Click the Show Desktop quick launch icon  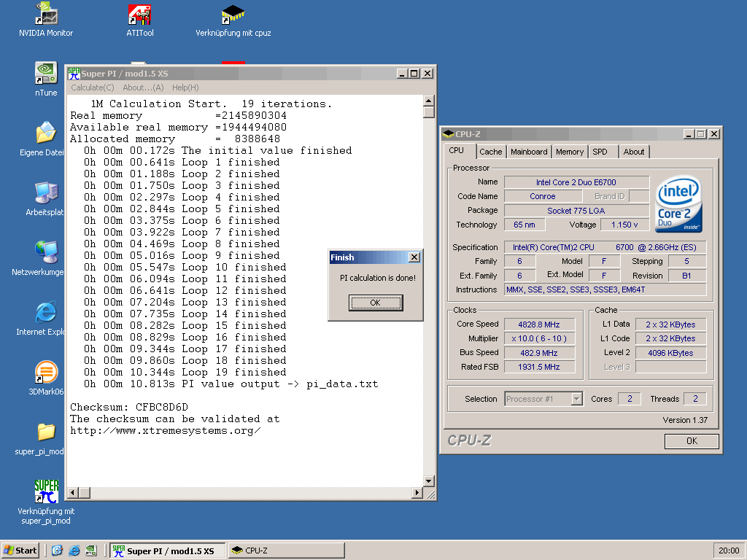(x=57, y=551)
